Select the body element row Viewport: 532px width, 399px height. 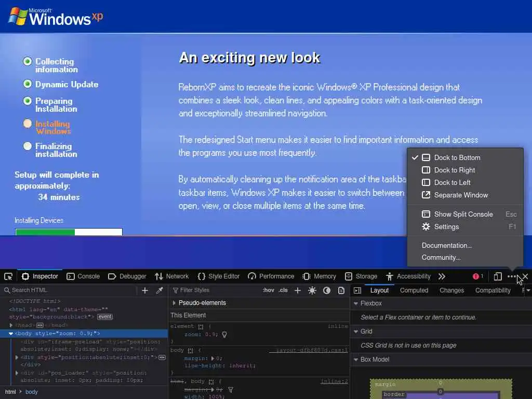[84, 334]
